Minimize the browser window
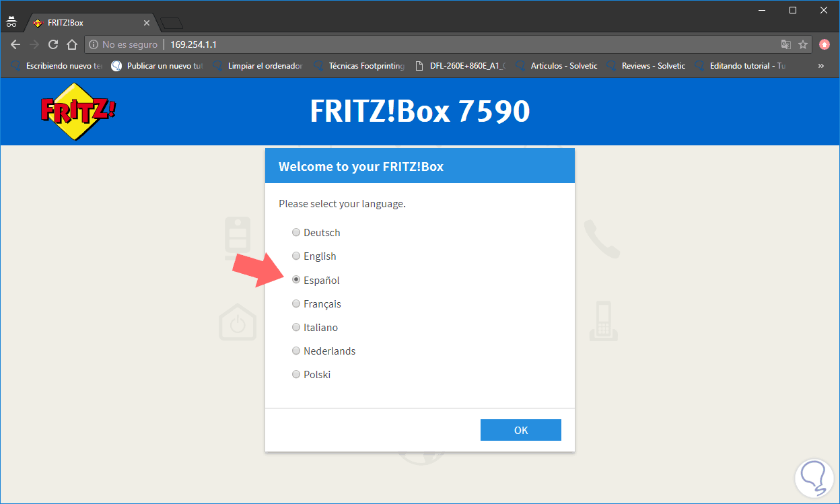 pos(762,9)
